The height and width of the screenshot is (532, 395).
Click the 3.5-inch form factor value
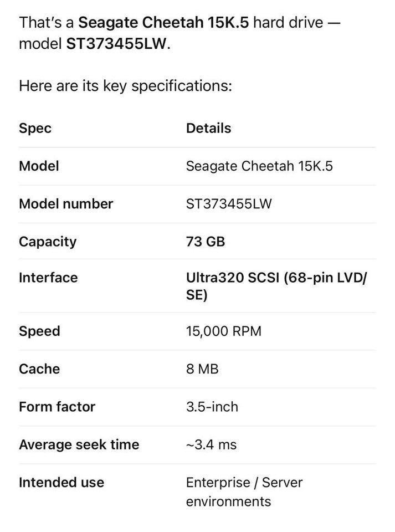point(212,407)
